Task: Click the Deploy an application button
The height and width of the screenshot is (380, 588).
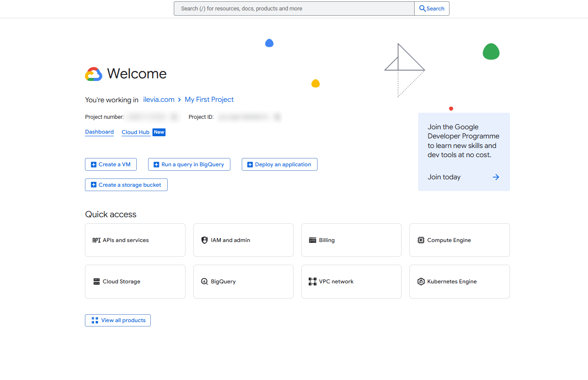Action: (279, 164)
